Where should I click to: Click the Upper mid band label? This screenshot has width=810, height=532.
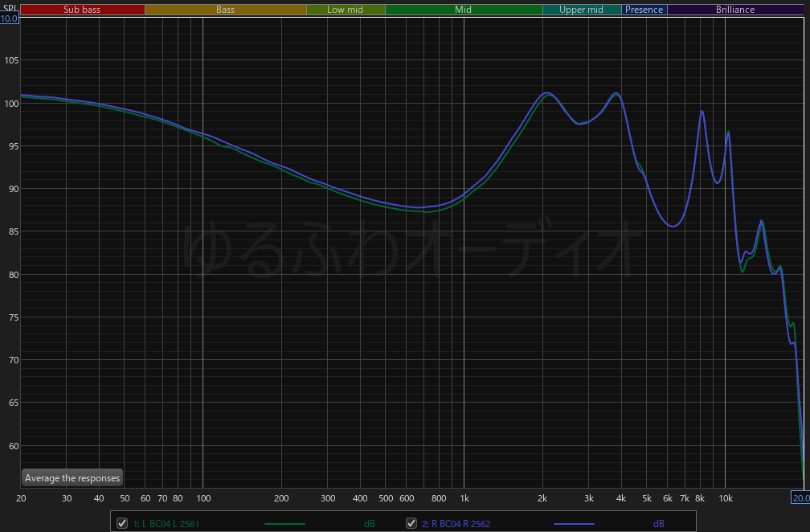click(581, 10)
